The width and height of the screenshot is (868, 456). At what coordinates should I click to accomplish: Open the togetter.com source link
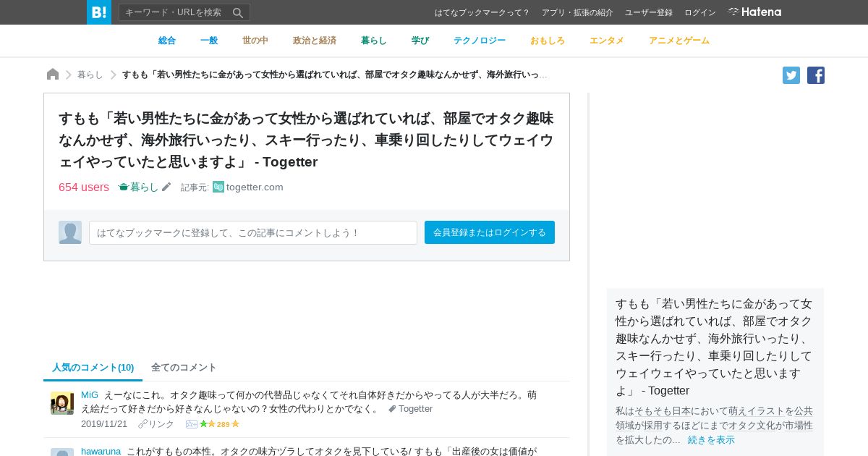pos(255,187)
